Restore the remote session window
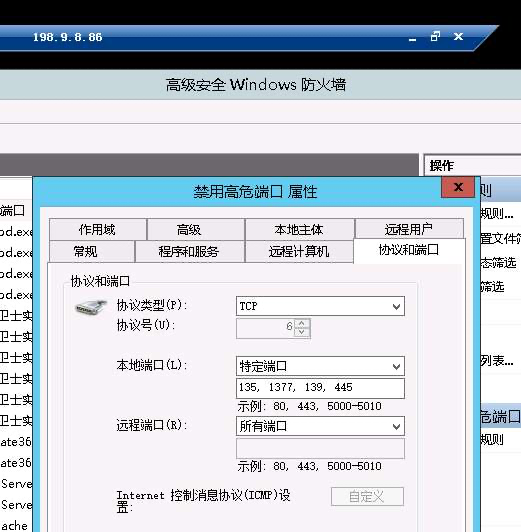The image size is (521, 532). tap(435, 36)
